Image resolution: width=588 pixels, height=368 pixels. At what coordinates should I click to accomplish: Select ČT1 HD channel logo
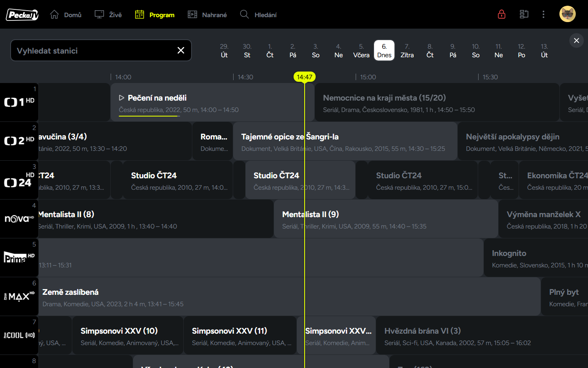[x=19, y=102]
